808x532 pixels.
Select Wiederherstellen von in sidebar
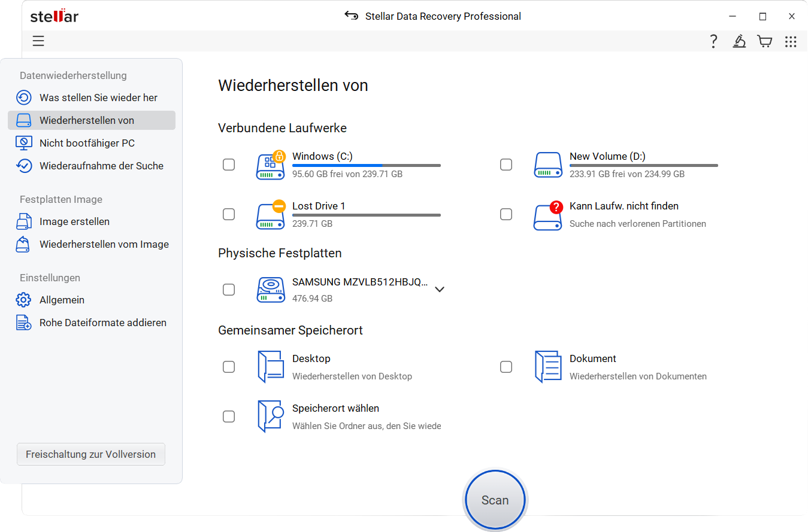92,120
